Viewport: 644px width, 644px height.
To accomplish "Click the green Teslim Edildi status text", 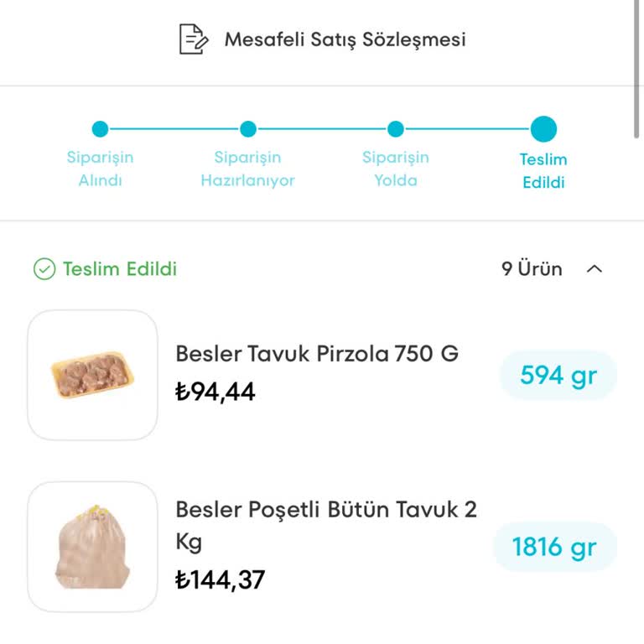I will (x=120, y=269).
